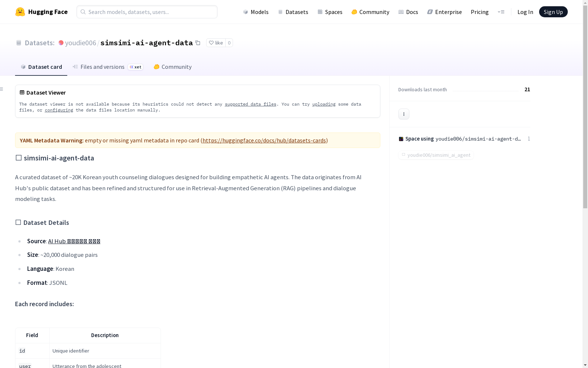Click the search magnifier icon
The width and height of the screenshot is (588, 368).
(x=83, y=12)
